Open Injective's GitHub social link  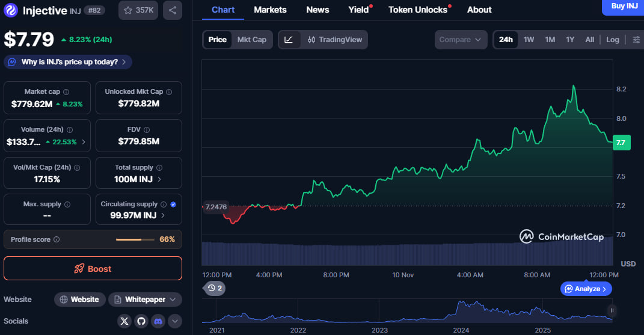[x=141, y=321]
